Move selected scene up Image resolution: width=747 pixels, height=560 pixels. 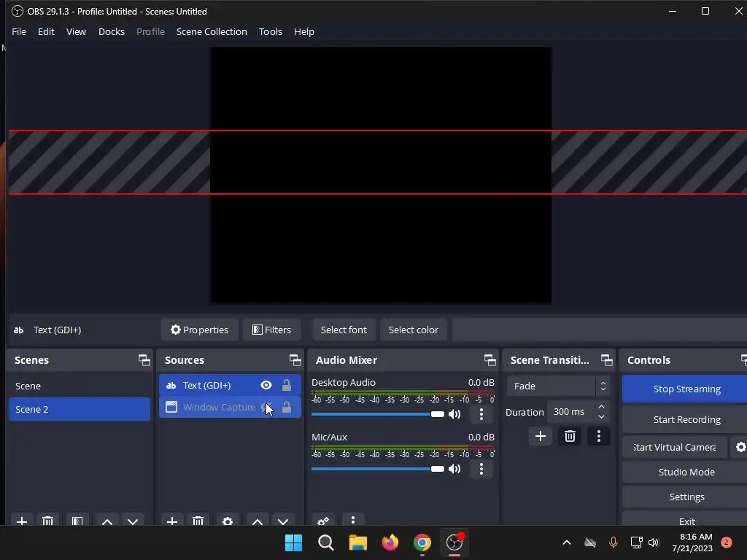(107, 521)
